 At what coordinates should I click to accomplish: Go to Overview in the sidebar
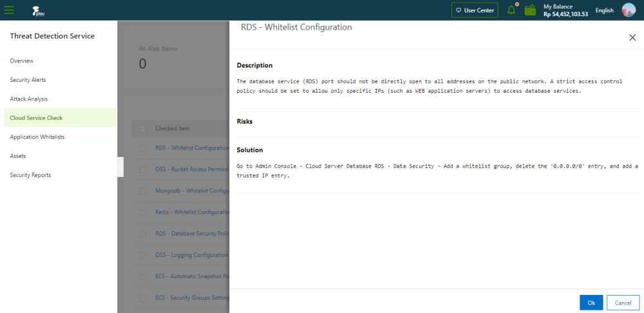tap(22, 61)
